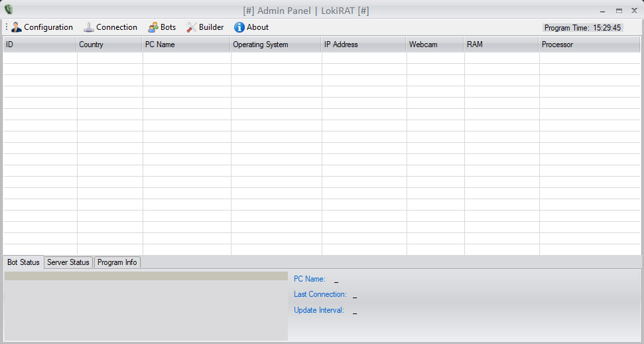
Task: Open the Connection menu
Action: (110, 27)
